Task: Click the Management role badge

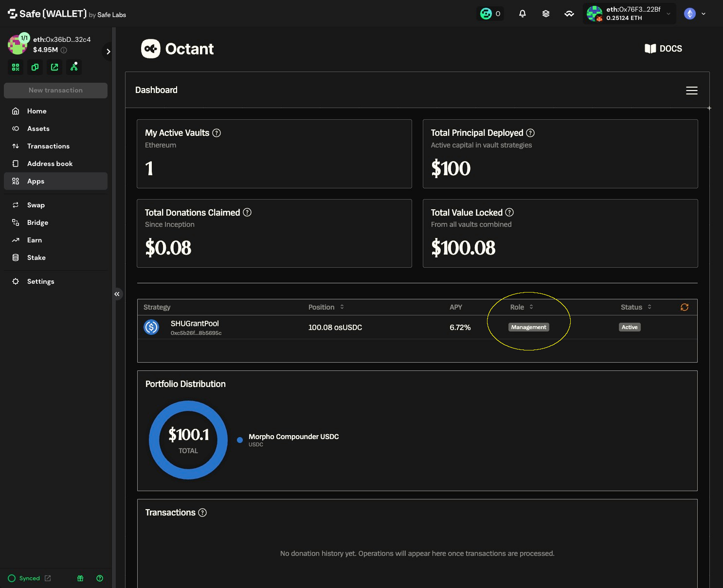Action: (529, 327)
